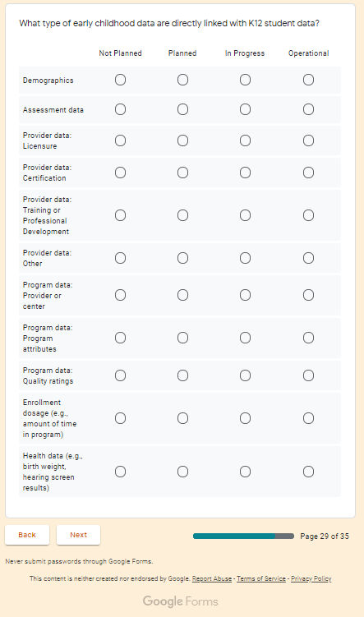Set Provider data: Certification to In Progress
This screenshot has width=364, height=617.
245,173
